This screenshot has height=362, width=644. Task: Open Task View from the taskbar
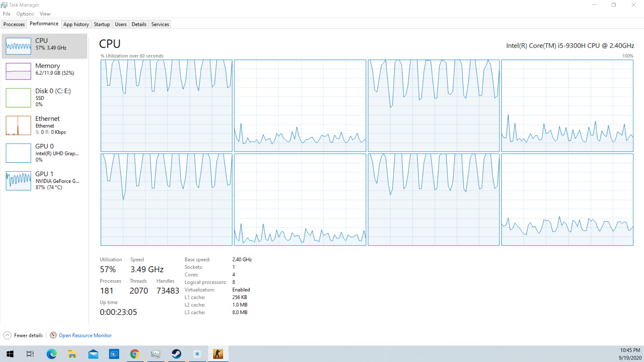point(30,354)
